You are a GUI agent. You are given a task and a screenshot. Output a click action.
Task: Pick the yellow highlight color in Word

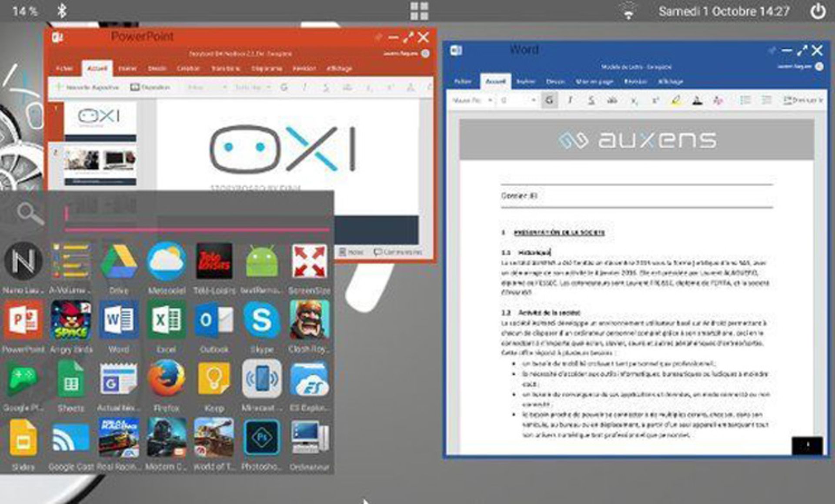676,100
